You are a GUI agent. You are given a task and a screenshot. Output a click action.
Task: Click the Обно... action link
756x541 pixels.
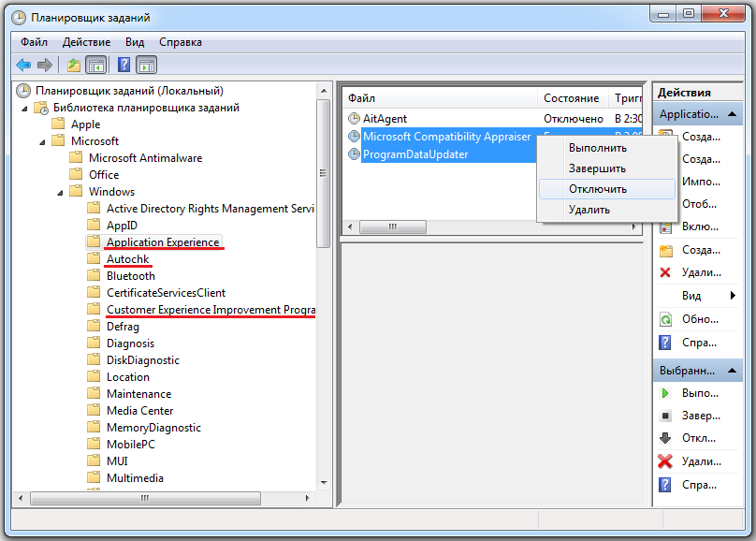[x=700, y=319]
